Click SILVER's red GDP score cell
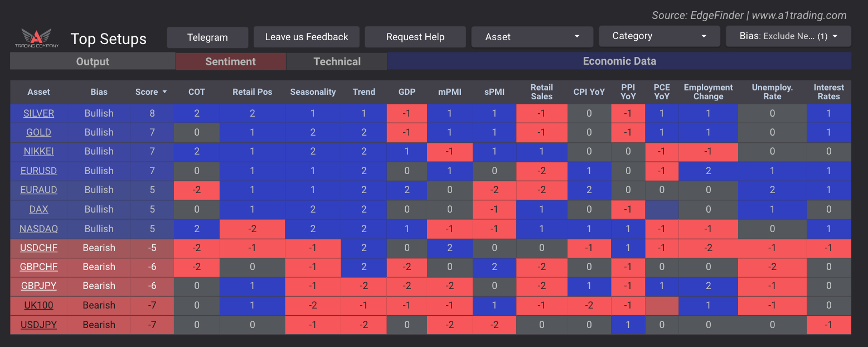This screenshot has width=868, height=347. coord(406,113)
